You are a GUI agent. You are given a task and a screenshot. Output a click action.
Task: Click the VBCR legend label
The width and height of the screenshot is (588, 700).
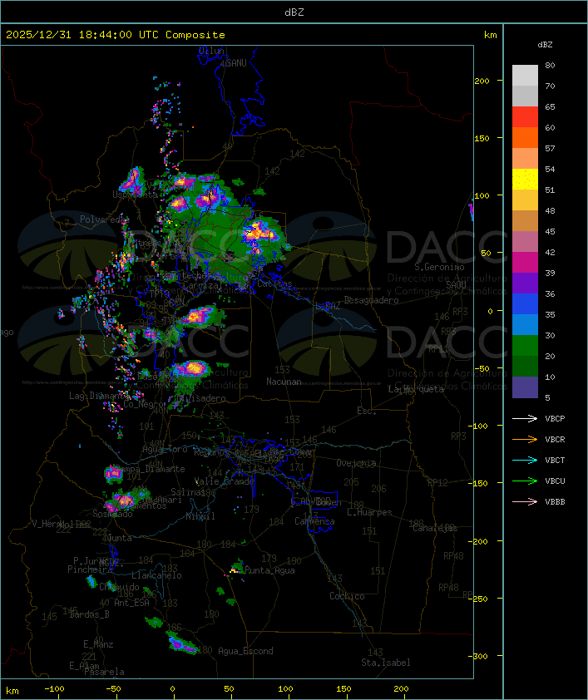click(555, 440)
